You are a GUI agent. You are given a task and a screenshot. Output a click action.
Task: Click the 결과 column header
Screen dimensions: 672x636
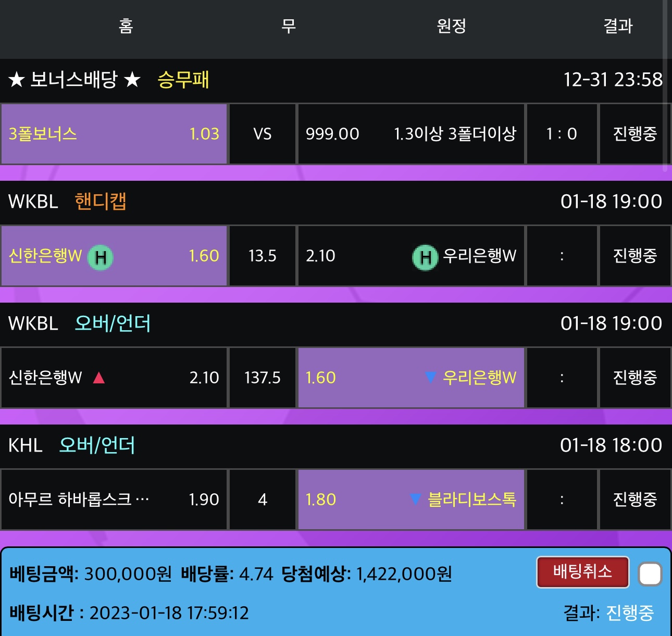[x=618, y=26]
